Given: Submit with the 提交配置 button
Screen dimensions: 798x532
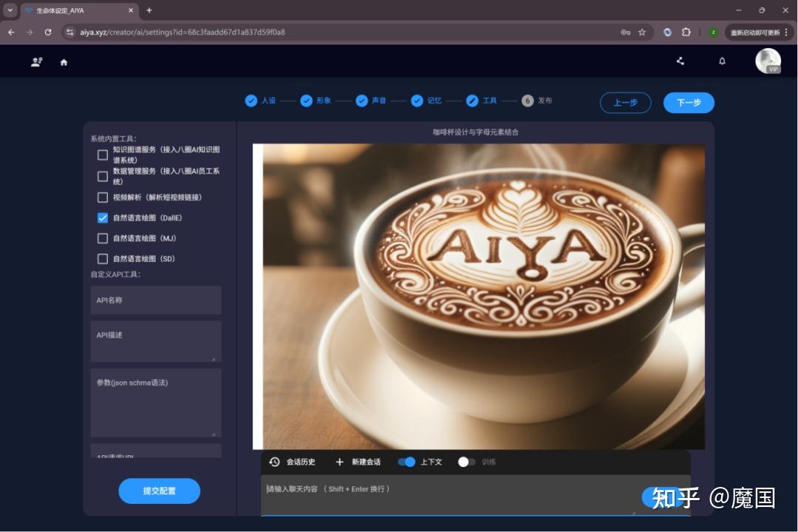Looking at the screenshot, I should [160, 491].
